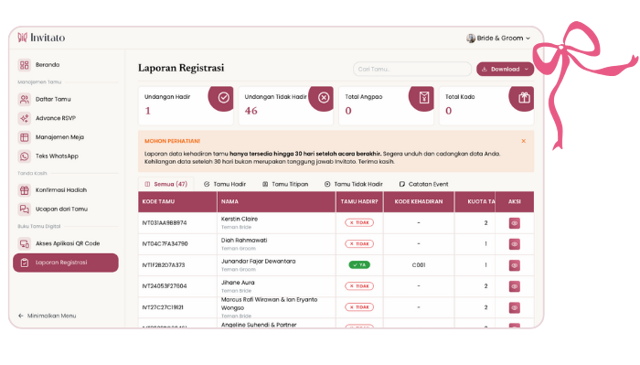
Task: View details for Junandar Fajar Dewantara row
Action: pyautogui.click(x=514, y=265)
